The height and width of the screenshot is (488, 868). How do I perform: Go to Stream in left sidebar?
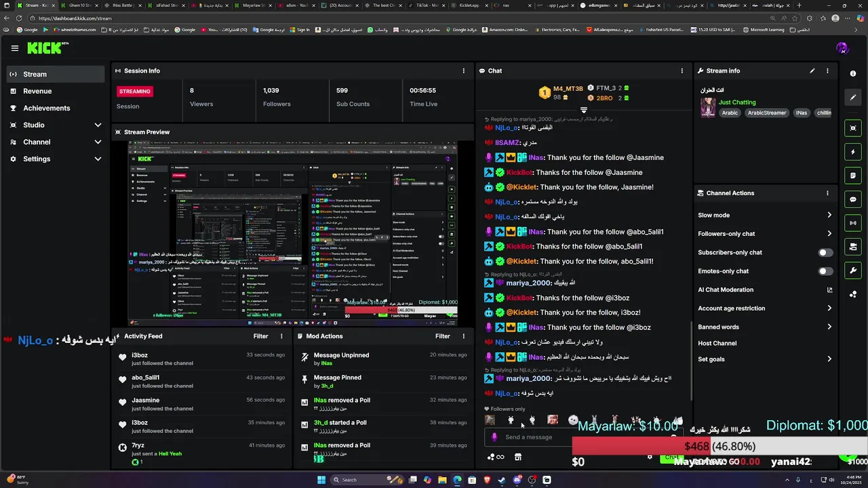click(55, 75)
